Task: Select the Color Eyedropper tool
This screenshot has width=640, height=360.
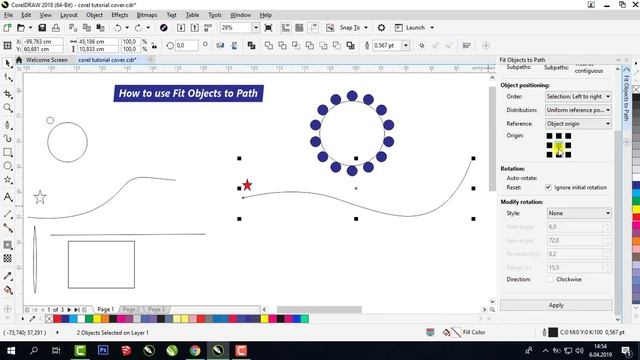Action: 7,276
